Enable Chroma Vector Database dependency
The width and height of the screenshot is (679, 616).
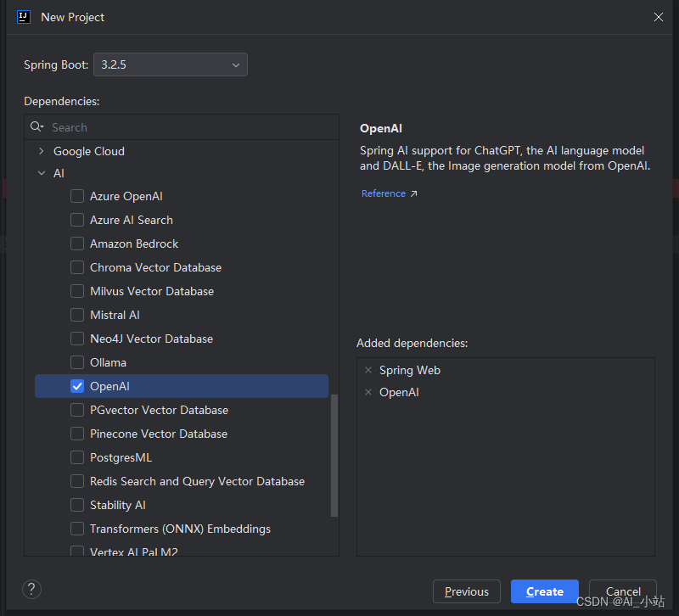(77, 267)
